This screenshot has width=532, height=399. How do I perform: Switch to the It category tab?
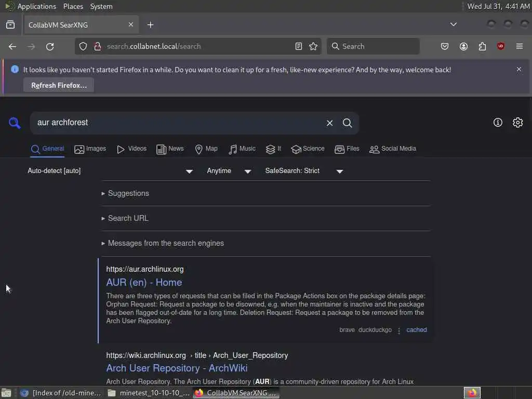(273, 149)
